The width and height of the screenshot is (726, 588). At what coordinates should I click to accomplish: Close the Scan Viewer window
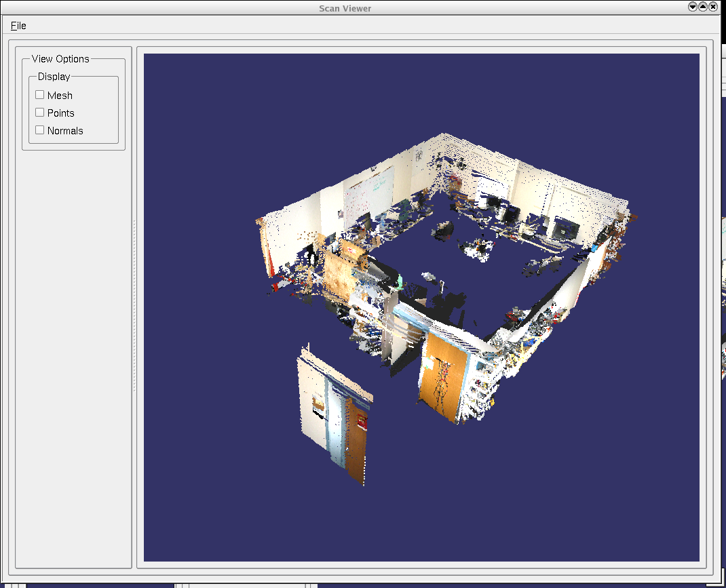713,7
